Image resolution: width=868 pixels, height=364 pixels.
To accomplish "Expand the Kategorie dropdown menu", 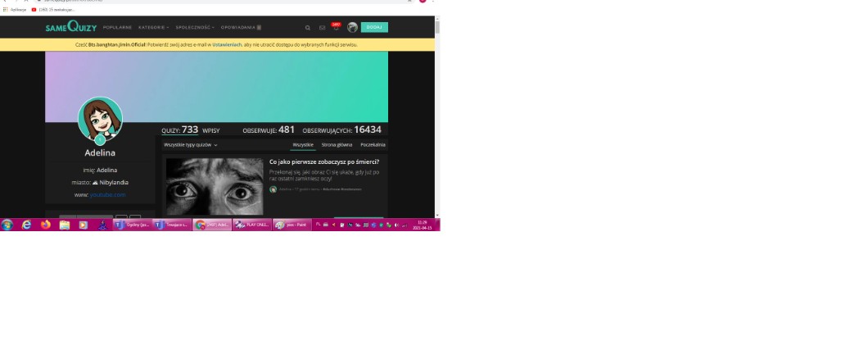I will [x=154, y=28].
